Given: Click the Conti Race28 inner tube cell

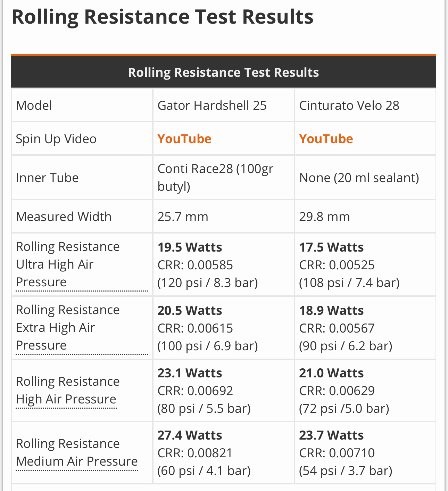Looking at the screenshot, I should (x=215, y=178).
